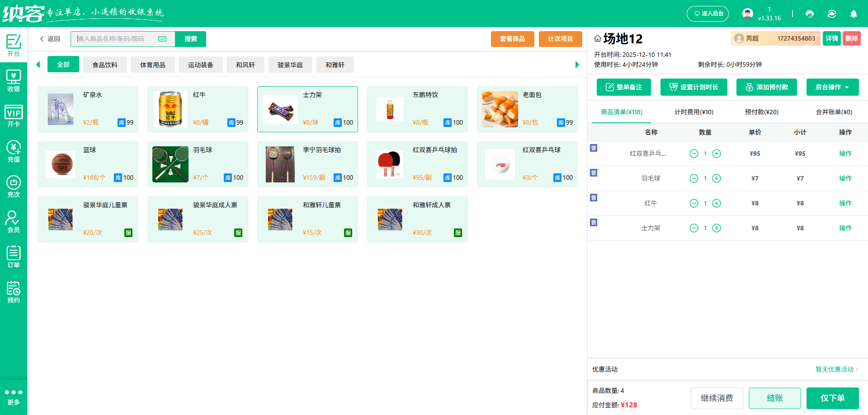Viewport: 868px width, 415px height.
Task: Open the on-screen keyboard icon in search bar
Action: (162, 39)
